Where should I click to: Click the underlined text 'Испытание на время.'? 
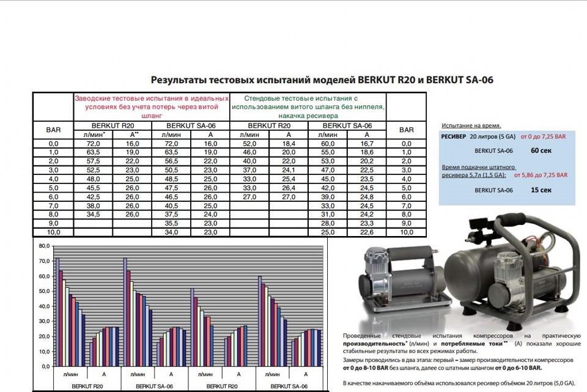point(471,126)
